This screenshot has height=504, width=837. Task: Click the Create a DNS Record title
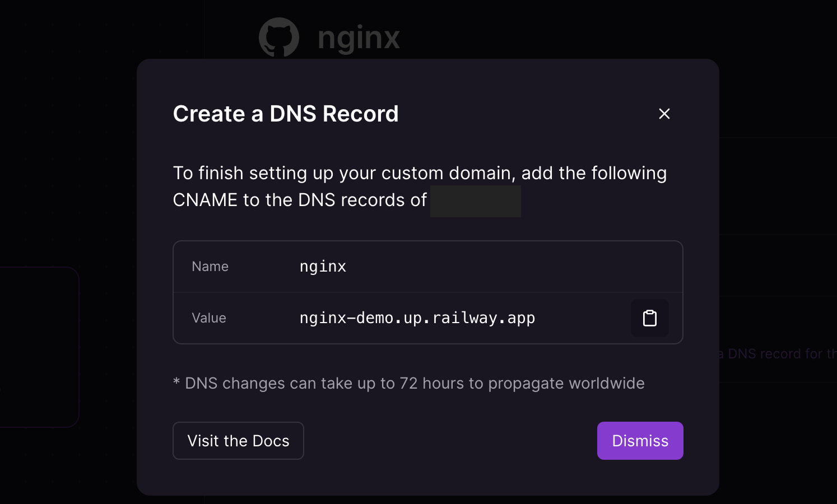pos(286,114)
